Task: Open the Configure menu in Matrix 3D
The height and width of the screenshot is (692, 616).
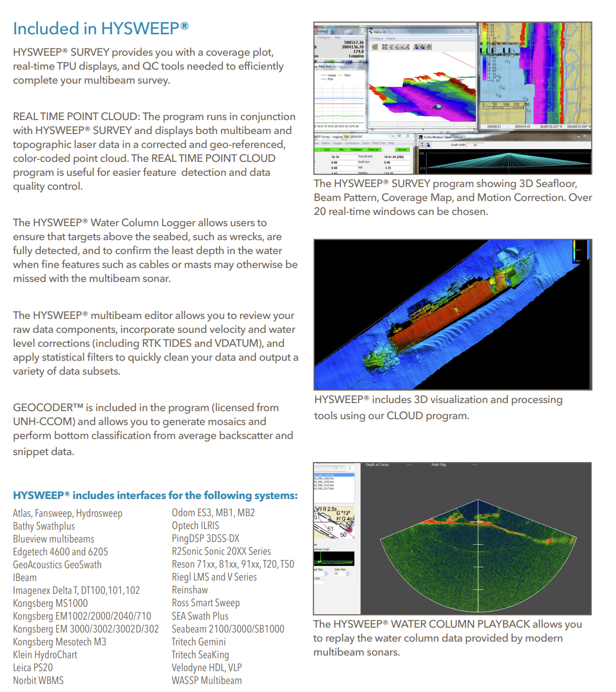Action: [x=377, y=39]
